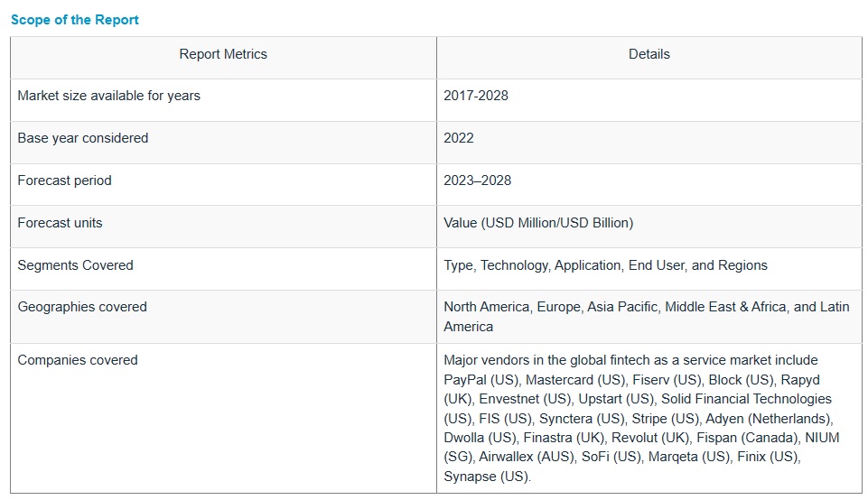The image size is (868, 500).
Task: Select the 'Forecast period' row label
Action: click(x=64, y=181)
